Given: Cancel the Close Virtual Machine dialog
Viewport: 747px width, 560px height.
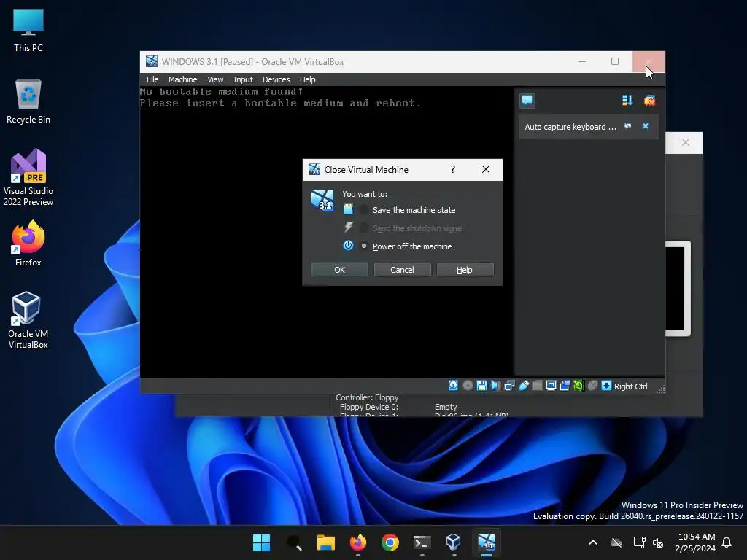Looking at the screenshot, I should [x=402, y=270].
